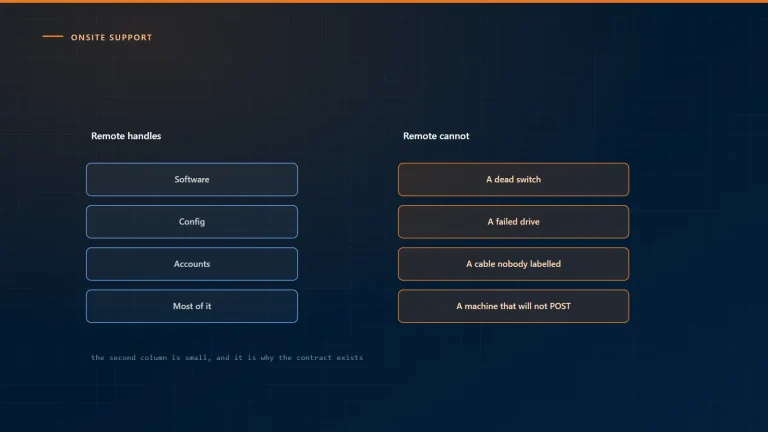Click the Remote handles column heading
The height and width of the screenshot is (432, 768).
126,136
